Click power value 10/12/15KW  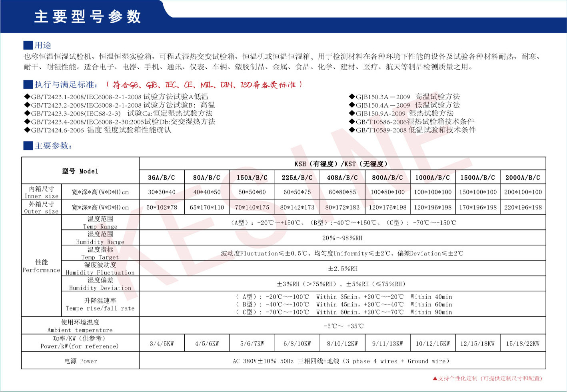click(x=433, y=344)
